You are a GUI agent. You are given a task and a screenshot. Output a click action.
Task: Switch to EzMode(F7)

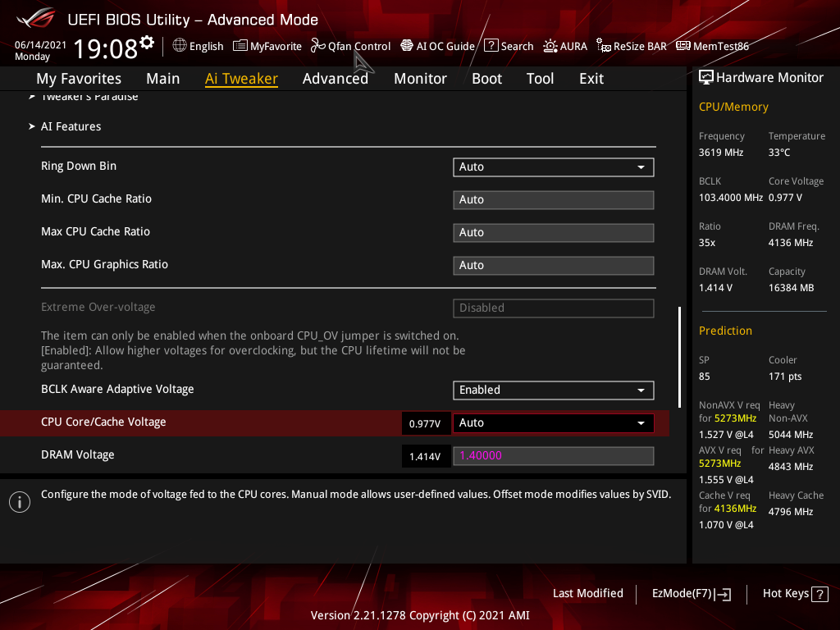pyautogui.click(x=691, y=594)
